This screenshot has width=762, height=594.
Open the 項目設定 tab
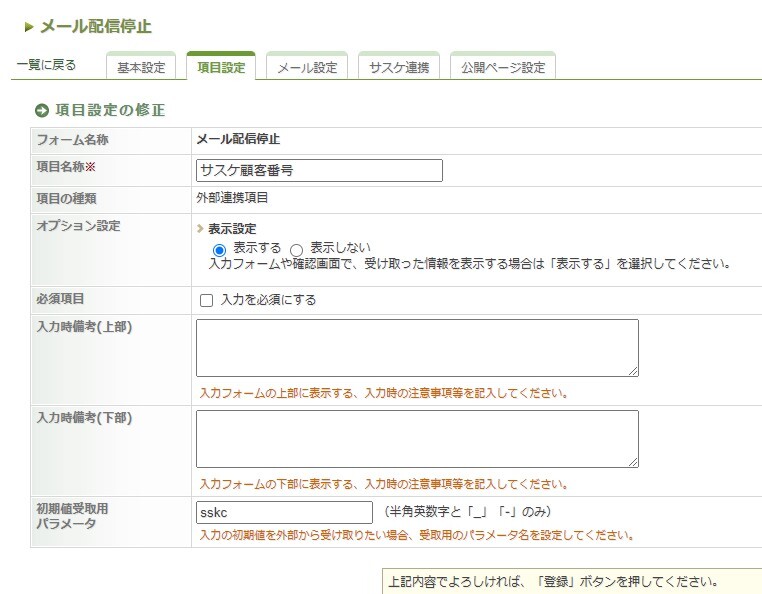(221, 68)
